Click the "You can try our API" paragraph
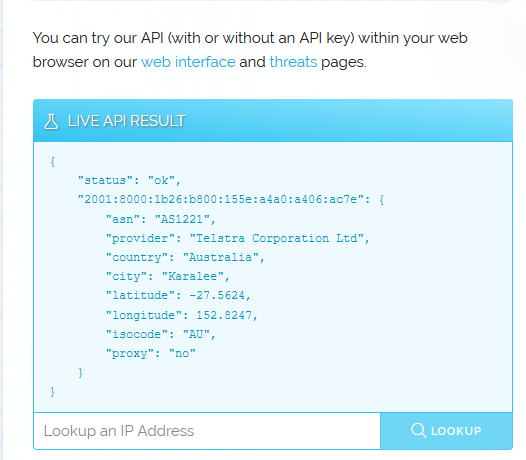526x460 pixels. [250, 50]
